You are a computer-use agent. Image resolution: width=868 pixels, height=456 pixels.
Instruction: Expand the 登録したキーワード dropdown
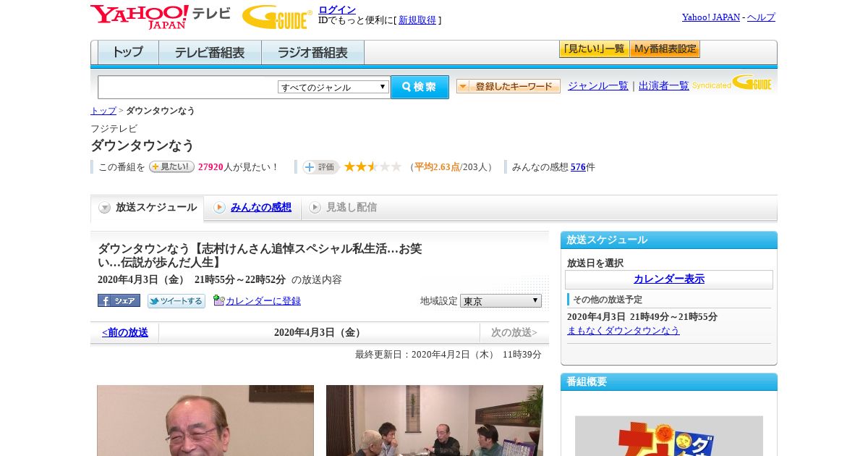[x=509, y=86]
